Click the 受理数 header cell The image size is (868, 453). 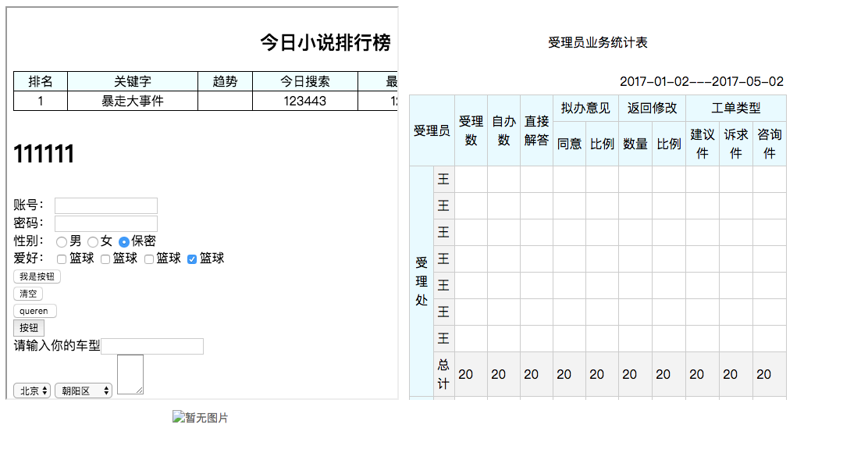tap(471, 130)
